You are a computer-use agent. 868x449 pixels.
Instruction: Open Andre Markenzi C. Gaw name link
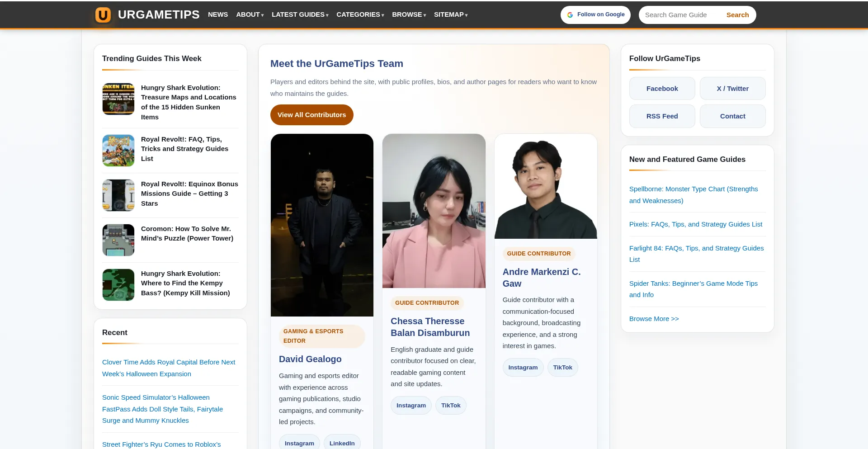point(542,278)
